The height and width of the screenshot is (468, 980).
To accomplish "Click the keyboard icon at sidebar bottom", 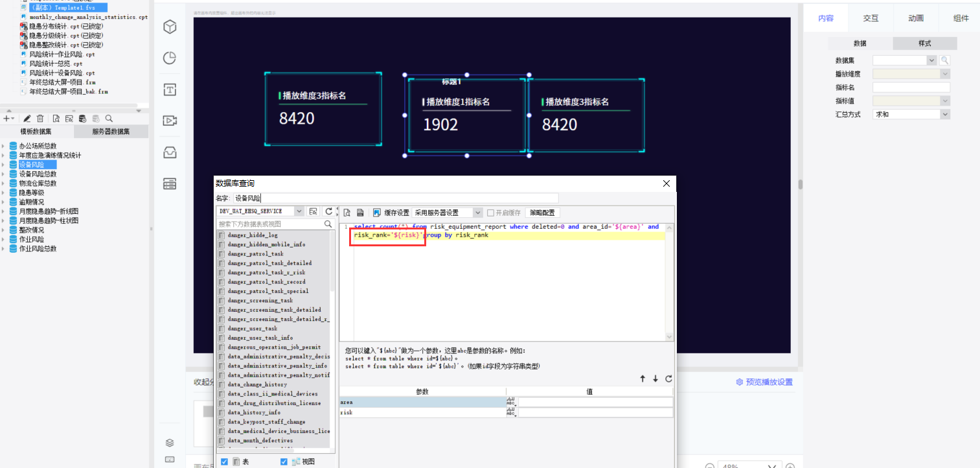I will click(x=170, y=460).
